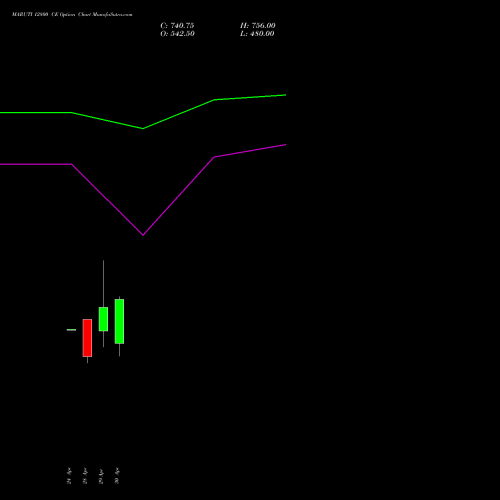
Task: Click the 28 Apr date axis label
Action: tap(85, 476)
